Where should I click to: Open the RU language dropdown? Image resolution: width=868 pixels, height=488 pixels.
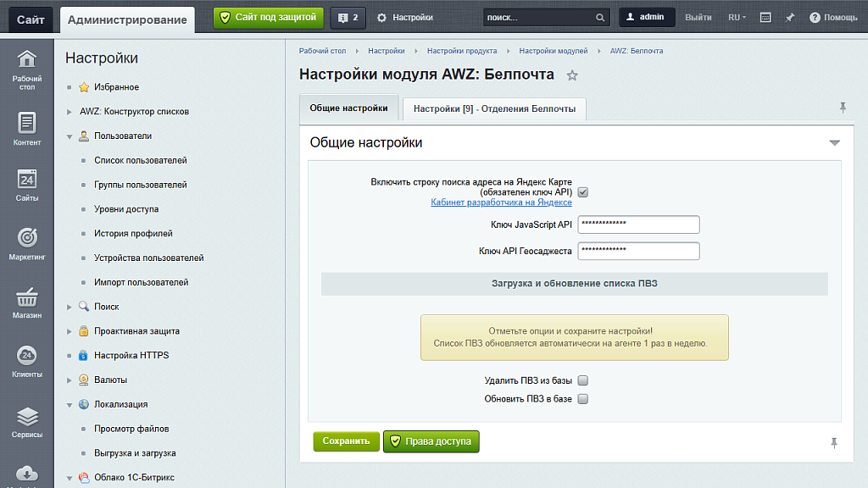737,17
